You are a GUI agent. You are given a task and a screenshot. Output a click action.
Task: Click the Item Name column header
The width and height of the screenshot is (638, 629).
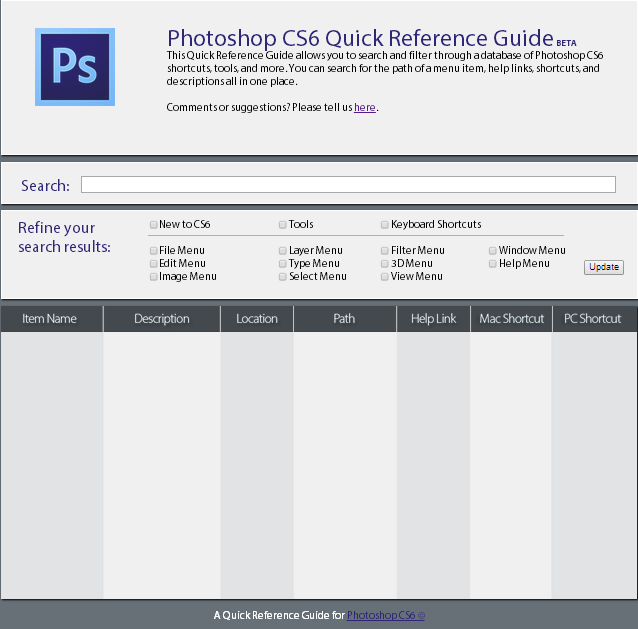(52, 319)
